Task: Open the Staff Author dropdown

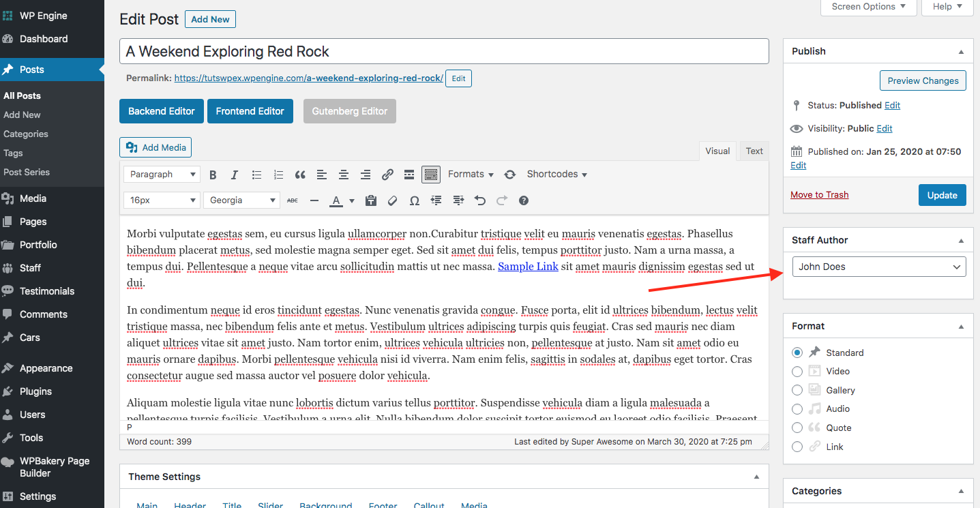Action: click(879, 267)
